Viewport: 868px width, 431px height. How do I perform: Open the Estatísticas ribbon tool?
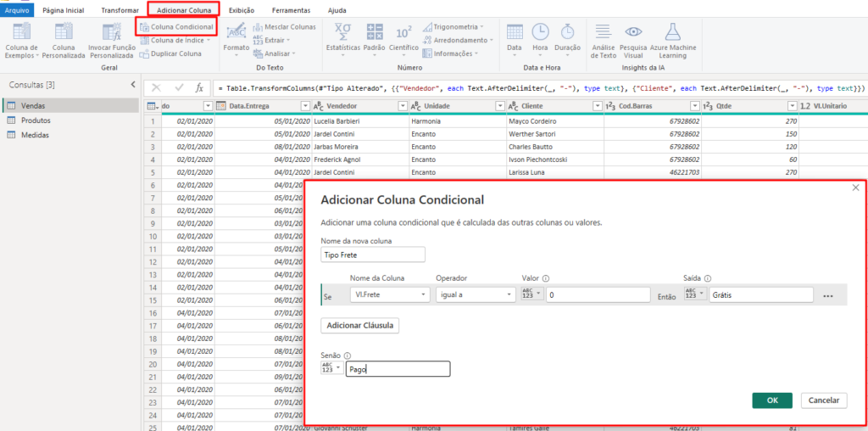342,33
